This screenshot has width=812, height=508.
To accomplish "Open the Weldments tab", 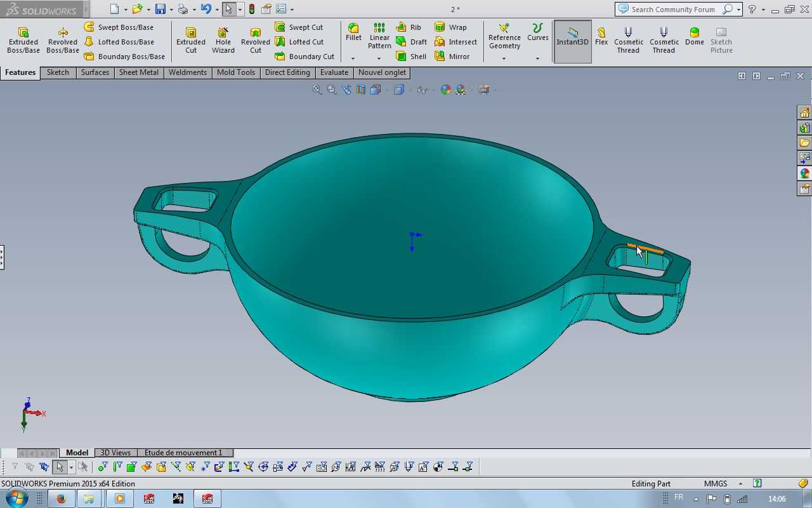I will tap(188, 72).
